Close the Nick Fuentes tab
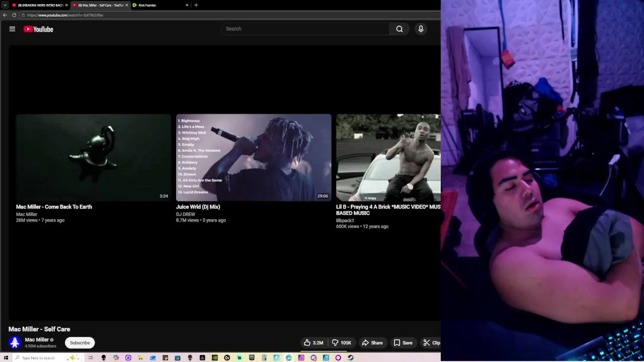This screenshot has height=362, width=644. [x=187, y=5]
